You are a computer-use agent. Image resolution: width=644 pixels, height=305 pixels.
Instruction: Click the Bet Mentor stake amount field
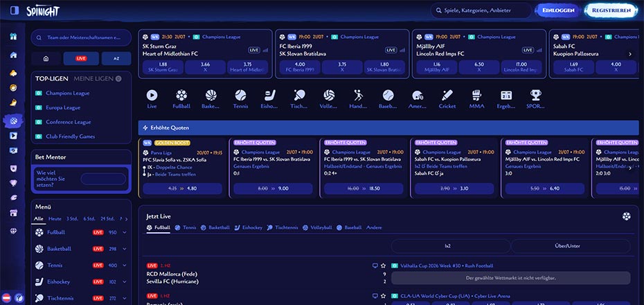click(103, 179)
